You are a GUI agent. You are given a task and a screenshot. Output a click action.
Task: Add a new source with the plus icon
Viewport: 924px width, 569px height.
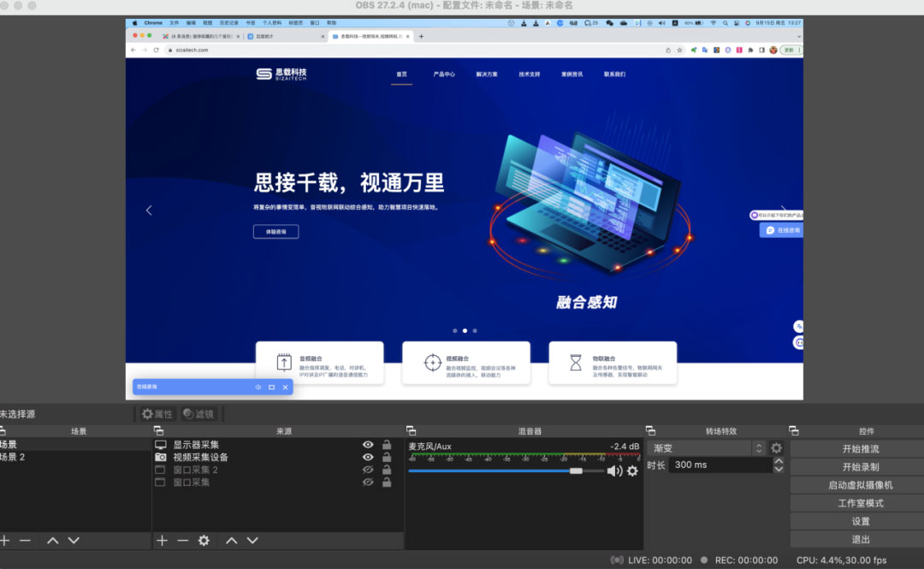point(162,541)
